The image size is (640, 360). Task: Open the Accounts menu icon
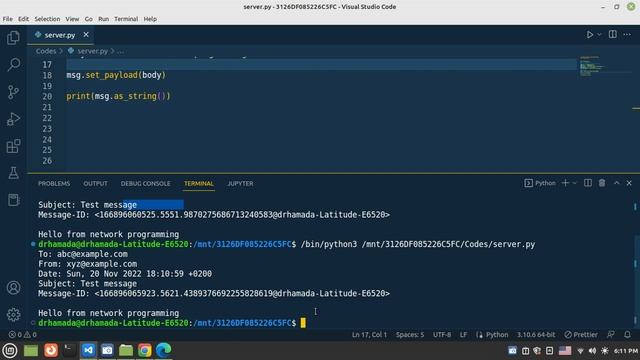[13, 288]
